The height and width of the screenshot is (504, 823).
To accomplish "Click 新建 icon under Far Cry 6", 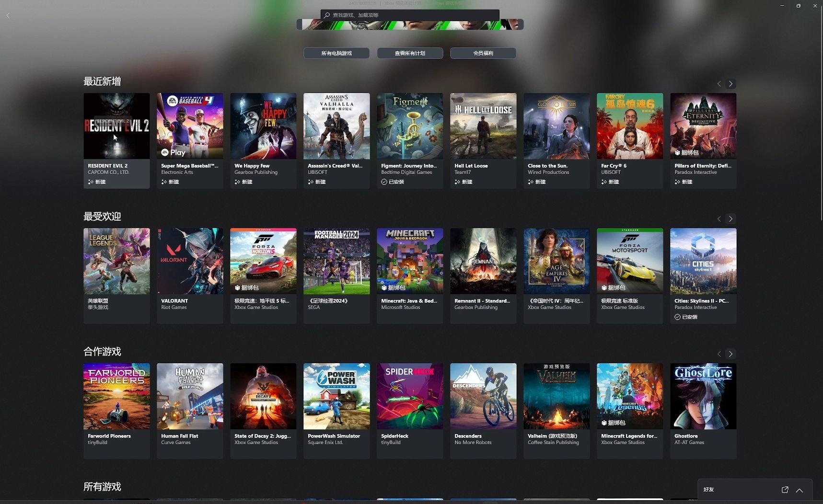I will pos(604,182).
